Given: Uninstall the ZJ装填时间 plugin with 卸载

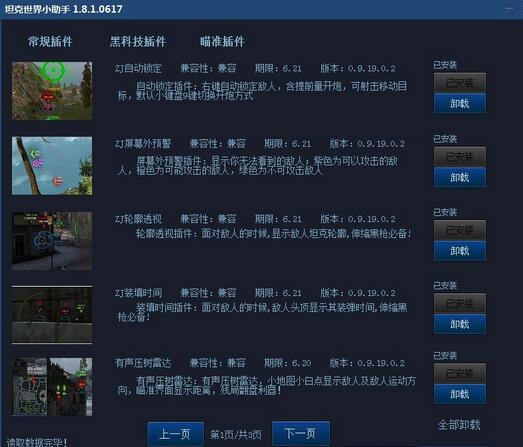Looking at the screenshot, I should click(460, 324).
